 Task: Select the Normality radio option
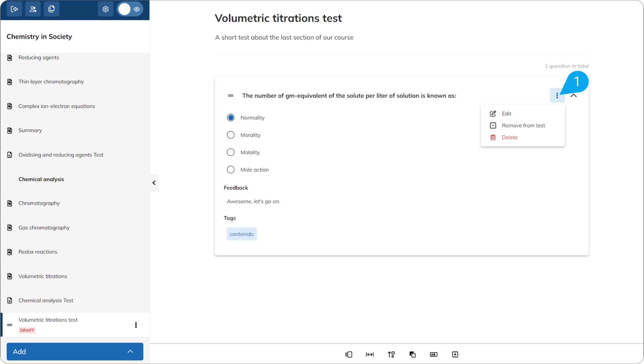(231, 118)
